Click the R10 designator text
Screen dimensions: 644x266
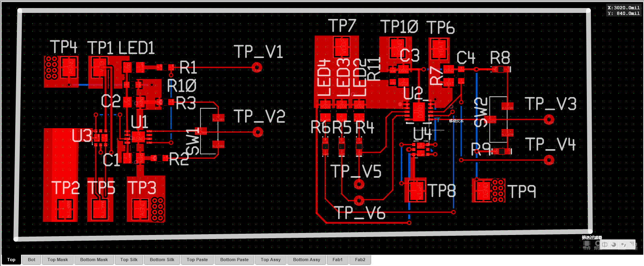pyautogui.click(x=182, y=86)
